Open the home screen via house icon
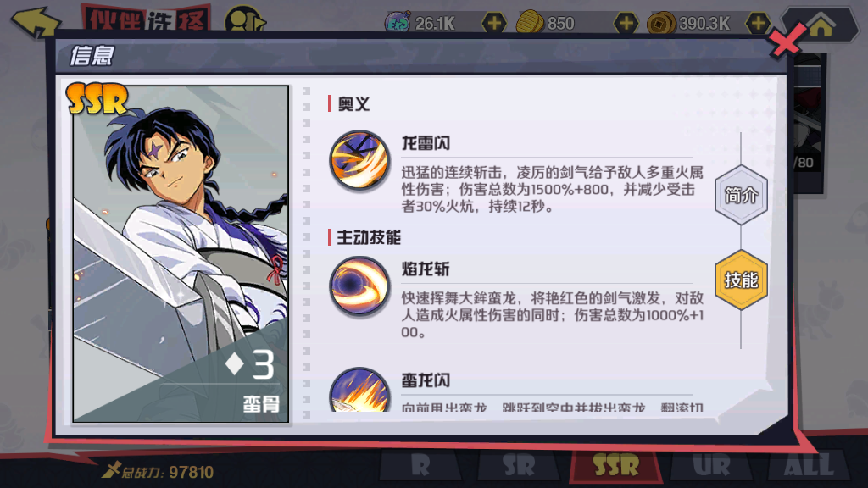This screenshot has height=488, width=868. [x=821, y=25]
